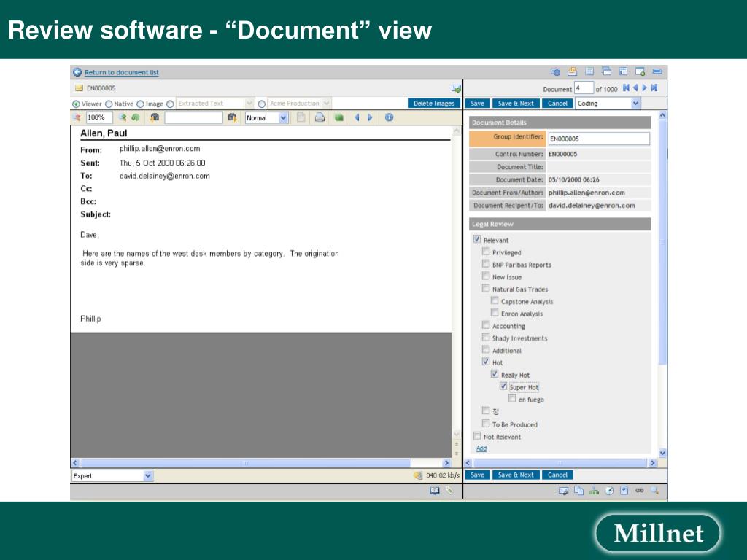
Task: Open the Coding layout dropdown
Action: pos(635,104)
